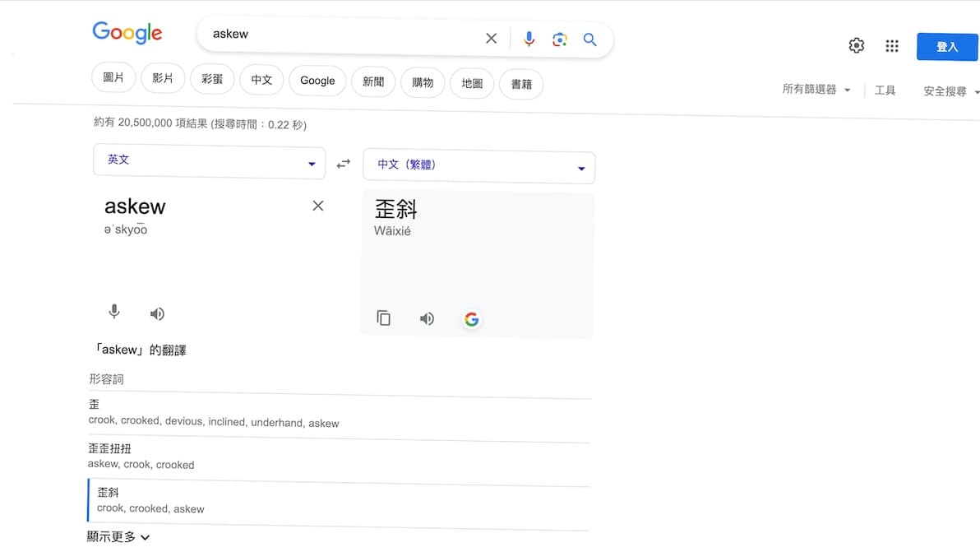Click the Wāixié pronunciation text

click(x=392, y=231)
